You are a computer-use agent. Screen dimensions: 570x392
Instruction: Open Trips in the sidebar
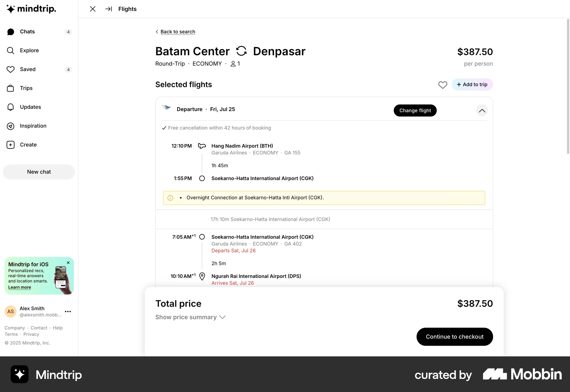coord(26,88)
